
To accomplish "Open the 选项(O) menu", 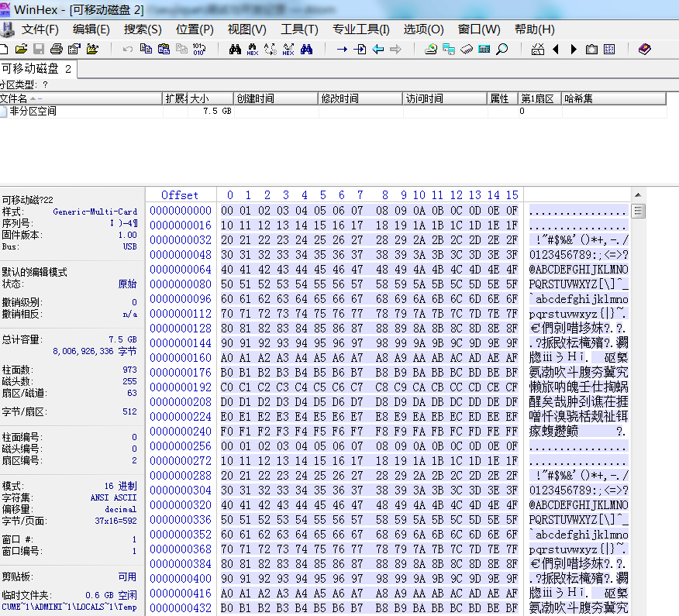I will pyautogui.click(x=424, y=29).
